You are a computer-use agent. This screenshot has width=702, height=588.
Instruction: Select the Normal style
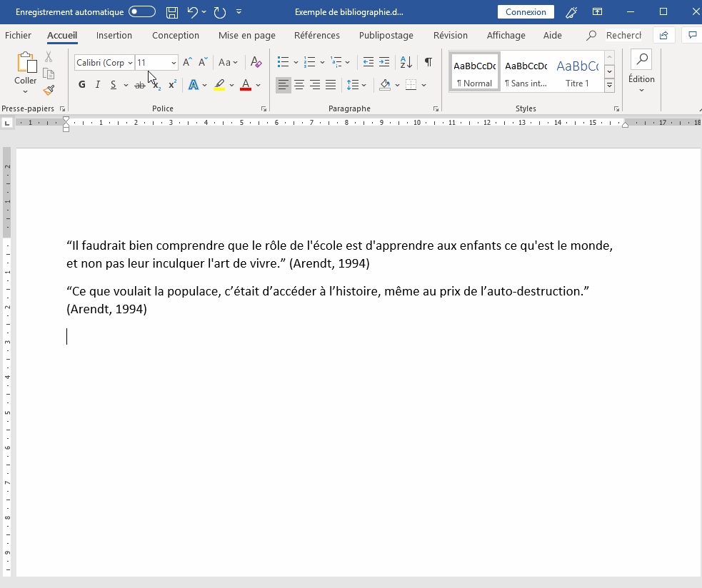click(x=475, y=72)
